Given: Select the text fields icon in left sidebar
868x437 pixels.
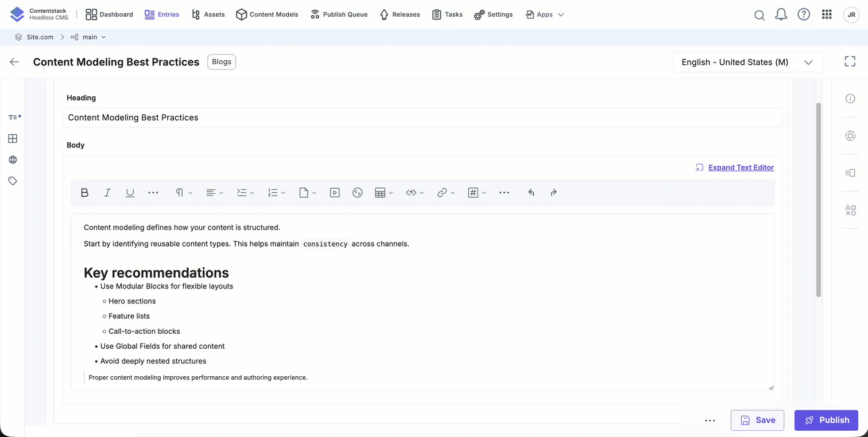Looking at the screenshot, I should tap(14, 117).
